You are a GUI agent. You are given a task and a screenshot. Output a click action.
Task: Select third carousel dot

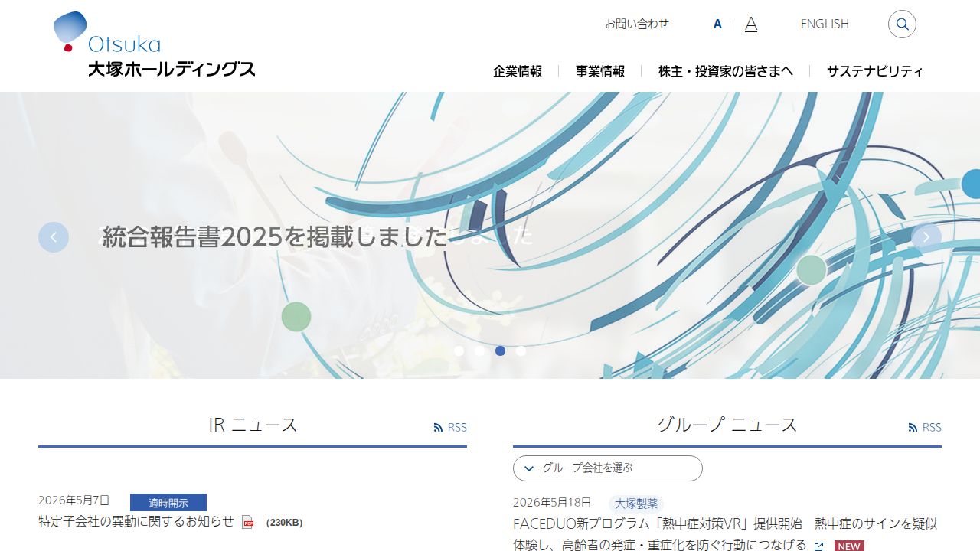click(x=501, y=351)
